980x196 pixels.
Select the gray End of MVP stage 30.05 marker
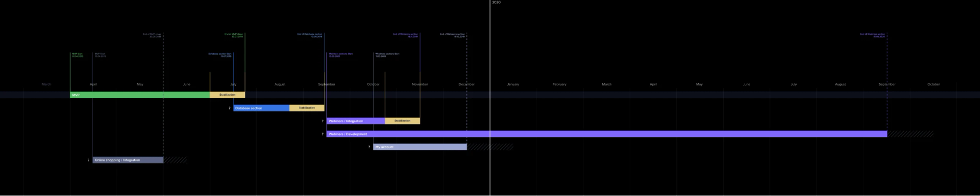point(152,35)
